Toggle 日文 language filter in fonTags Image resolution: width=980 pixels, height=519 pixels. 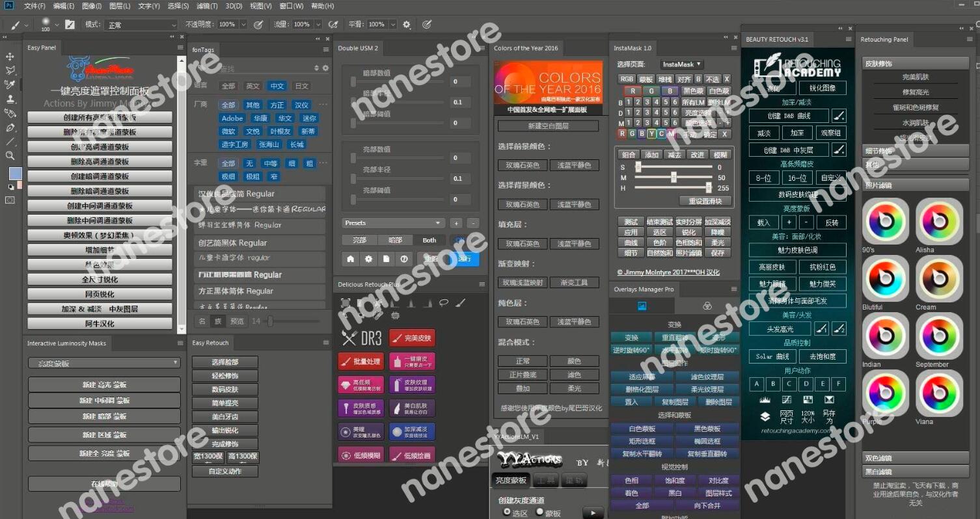(302, 86)
